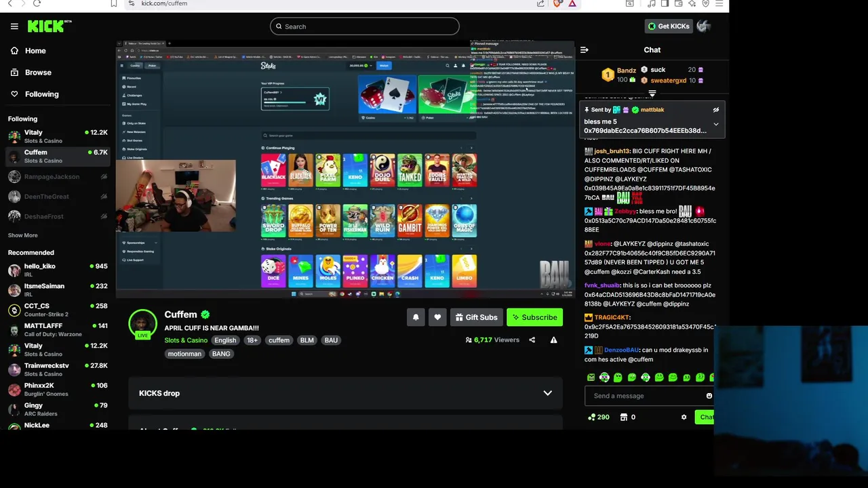Collapse the chat panel arrow icon

[x=585, y=49]
